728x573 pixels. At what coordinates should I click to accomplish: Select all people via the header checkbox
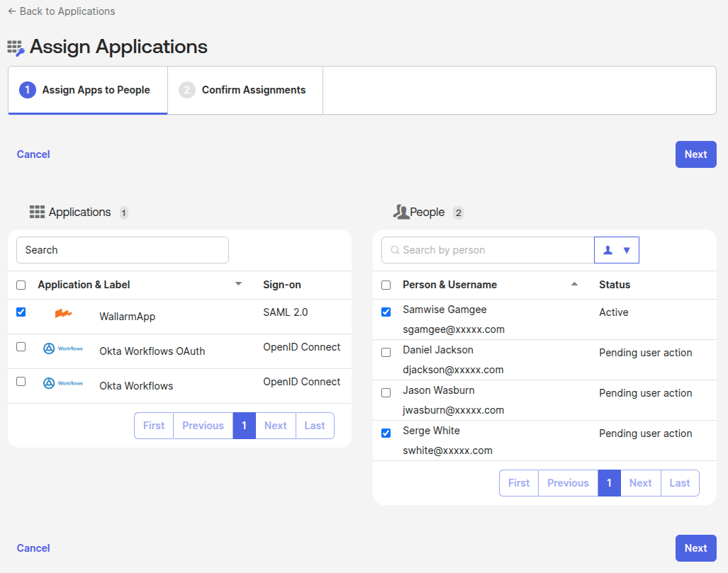tap(386, 285)
